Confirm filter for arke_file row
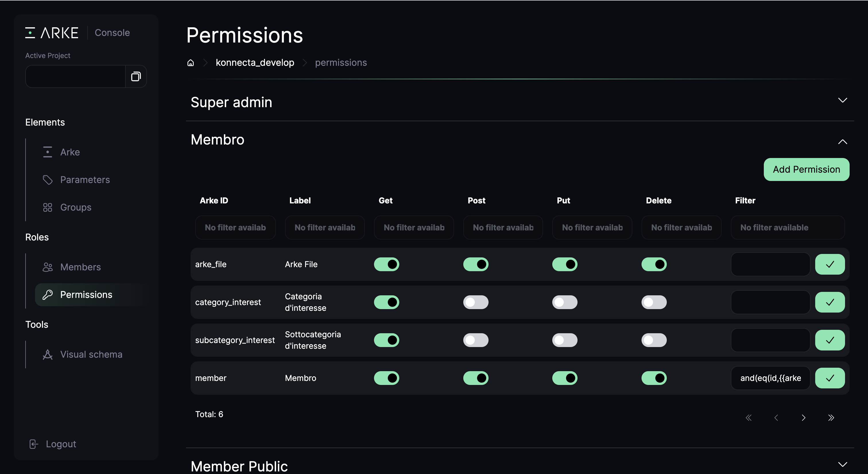This screenshot has width=868, height=474. point(830,264)
